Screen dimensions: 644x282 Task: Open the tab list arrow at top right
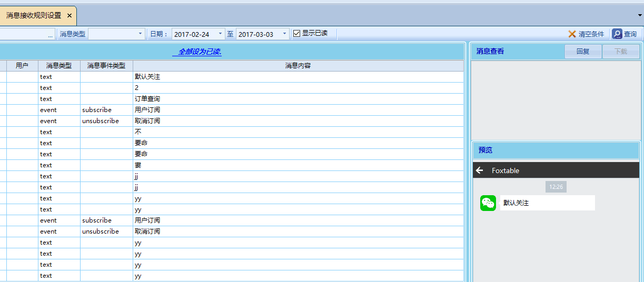(640, 16)
